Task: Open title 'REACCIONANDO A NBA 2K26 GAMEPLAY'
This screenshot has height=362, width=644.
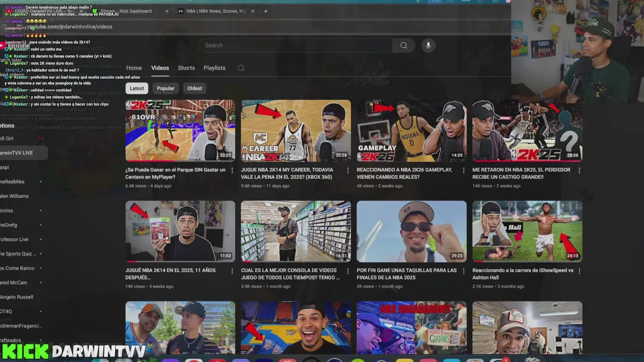Action: pos(405,173)
